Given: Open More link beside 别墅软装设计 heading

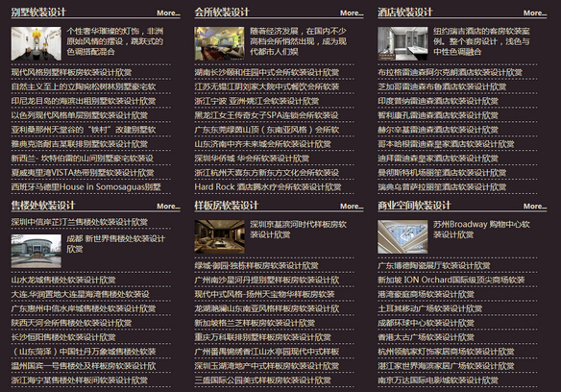Looking at the screenshot, I should tap(168, 12).
